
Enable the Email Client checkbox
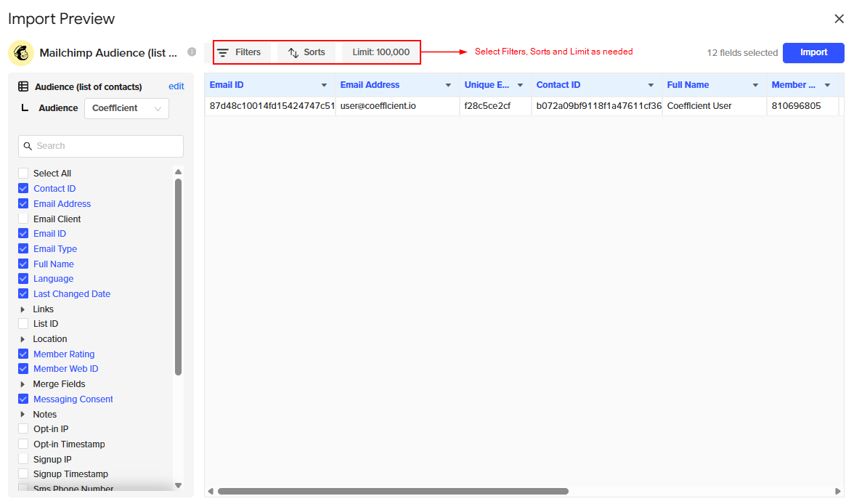click(x=23, y=219)
